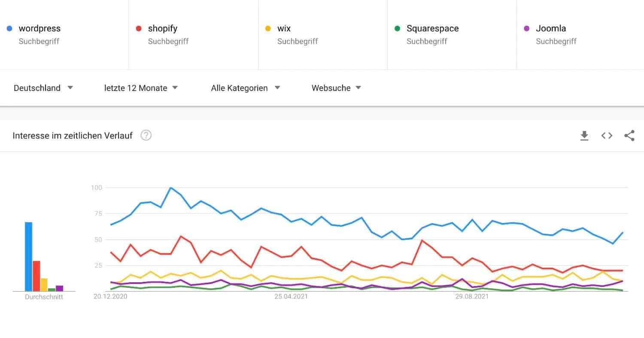The width and height of the screenshot is (644, 338).
Task: Open the embed code icon
Action: click(607, 136)
